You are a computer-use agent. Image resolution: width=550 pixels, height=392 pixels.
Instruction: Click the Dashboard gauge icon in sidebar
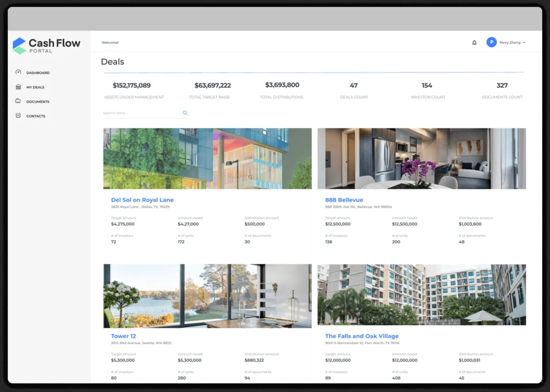point(18,72)
